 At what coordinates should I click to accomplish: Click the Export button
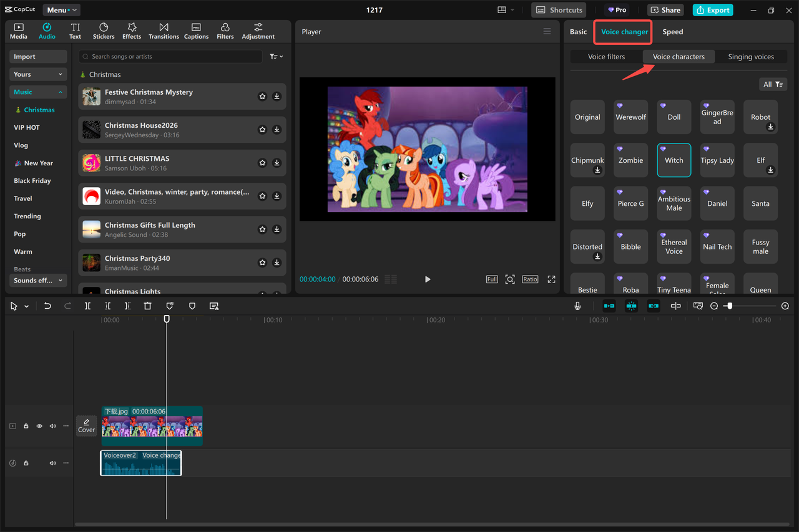tap(712, 9)
